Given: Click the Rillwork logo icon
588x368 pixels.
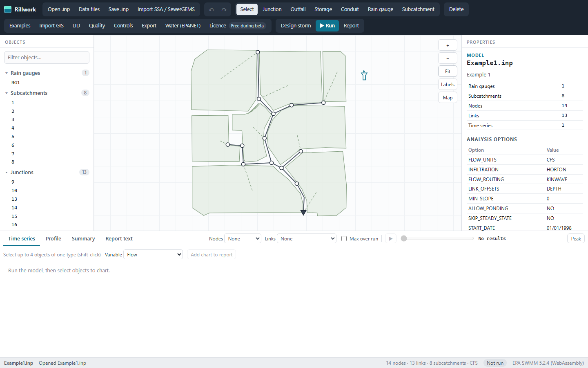Looking at the screenshot, I should pyautogui.click(x=8, y=9).
